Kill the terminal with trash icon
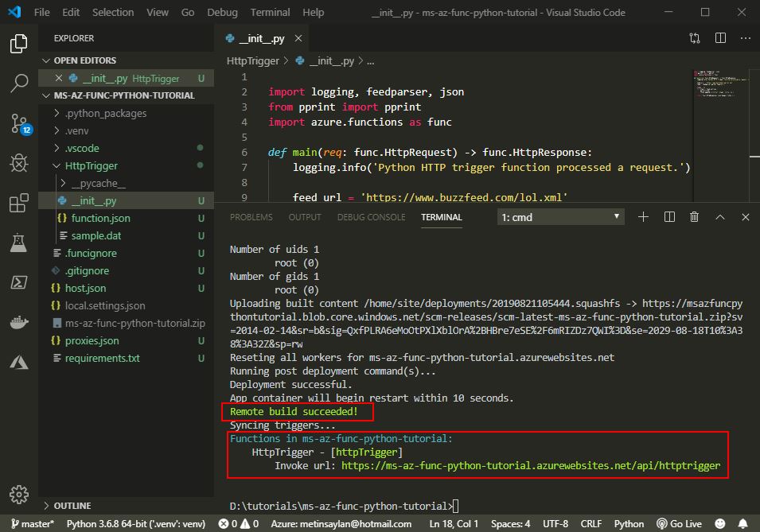The height and width of the screenshot is (532, 760). click(x=694, y=217)
